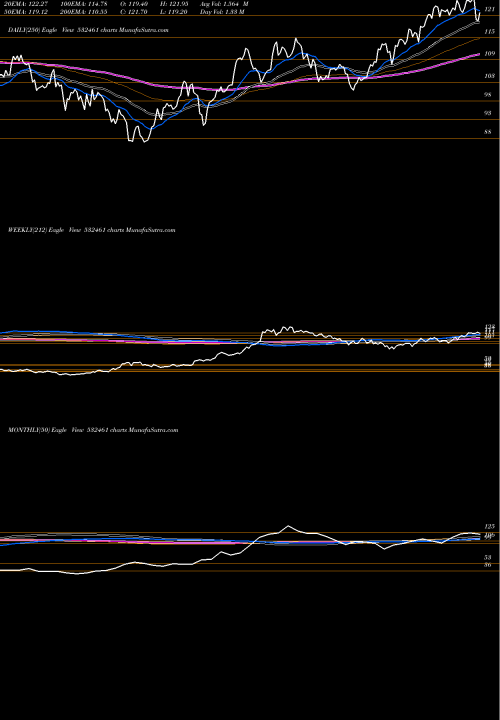Click the 98 price label on daily axis
The width and height of the screenshot is (500, 720).
[488, 95]
